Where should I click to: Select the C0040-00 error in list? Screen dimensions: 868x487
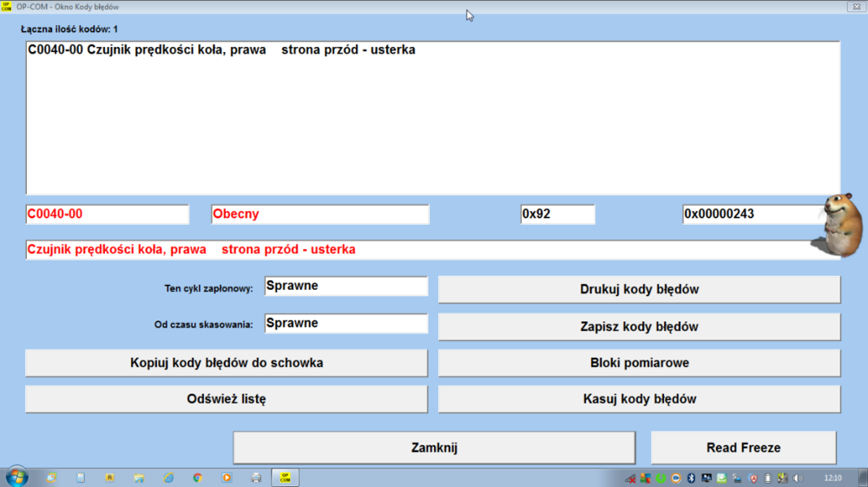pyautogui.click(x=221, y=50)
